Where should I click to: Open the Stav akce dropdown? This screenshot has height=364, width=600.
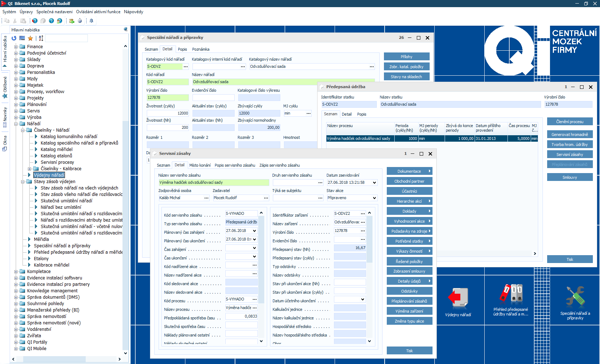(x=374, y=198)
